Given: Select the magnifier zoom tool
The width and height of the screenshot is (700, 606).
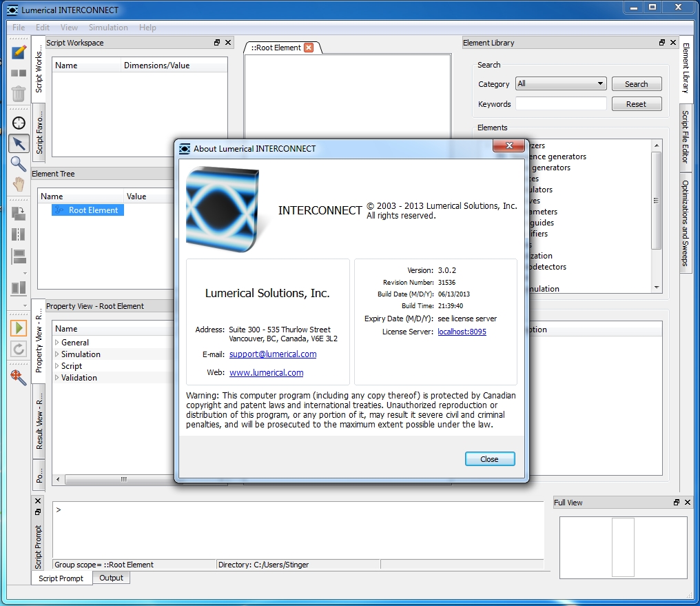Looking at the screenshot, I should pos(19,164).
